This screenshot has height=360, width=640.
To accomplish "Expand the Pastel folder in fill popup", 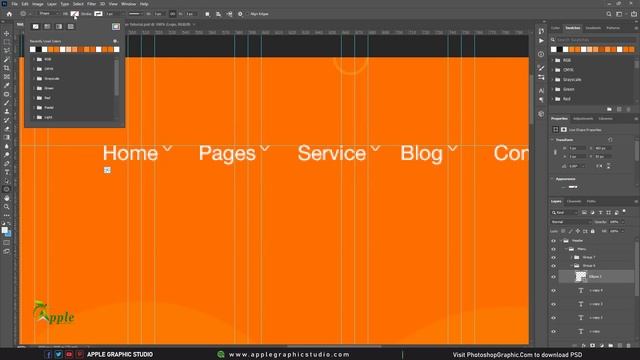I will tap(34, 108).
